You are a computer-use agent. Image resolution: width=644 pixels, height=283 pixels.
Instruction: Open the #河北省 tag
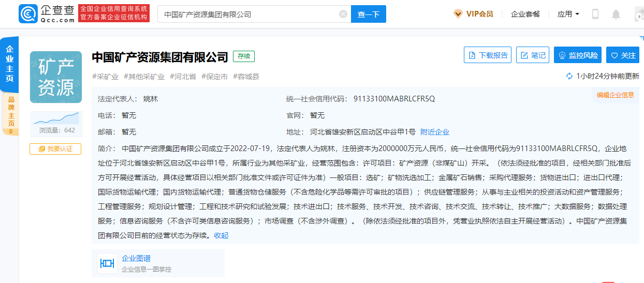[183, 77]
